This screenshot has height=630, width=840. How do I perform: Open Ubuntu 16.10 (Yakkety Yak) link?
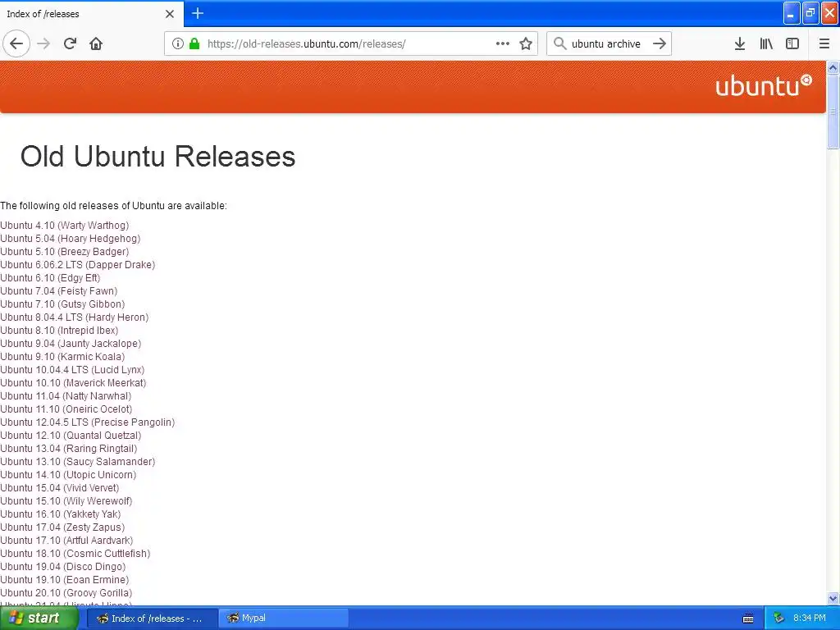click(61, 514)
